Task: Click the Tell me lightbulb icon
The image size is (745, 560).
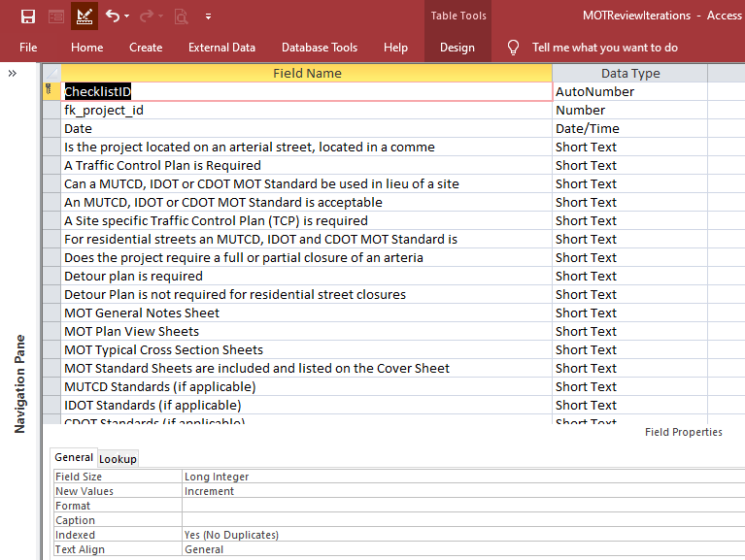Action: [513, 48]
